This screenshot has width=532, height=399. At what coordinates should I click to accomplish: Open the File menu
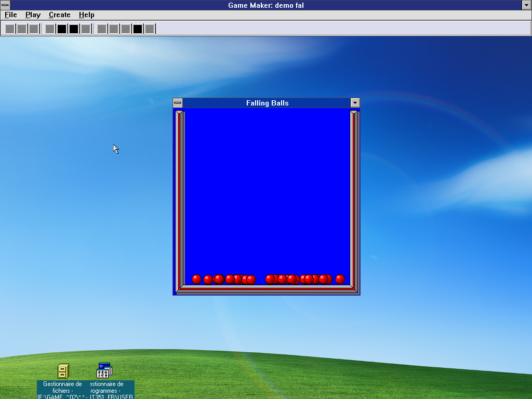coord(11,15)
